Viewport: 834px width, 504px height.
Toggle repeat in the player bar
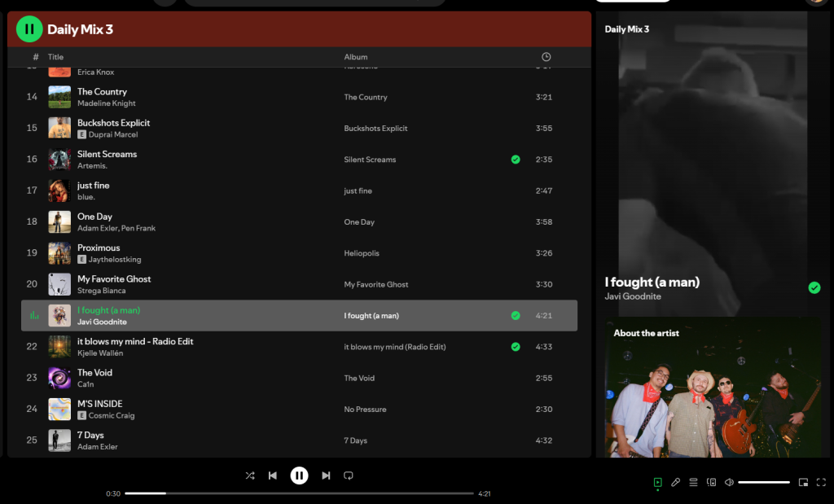(x=349, y=476)
